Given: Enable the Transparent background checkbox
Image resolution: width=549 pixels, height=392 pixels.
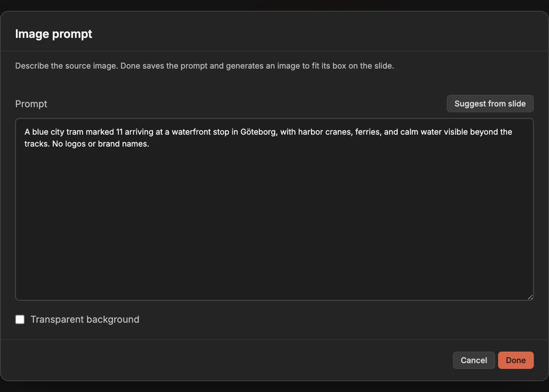Looking at the screenshot, I should (20, 319).
